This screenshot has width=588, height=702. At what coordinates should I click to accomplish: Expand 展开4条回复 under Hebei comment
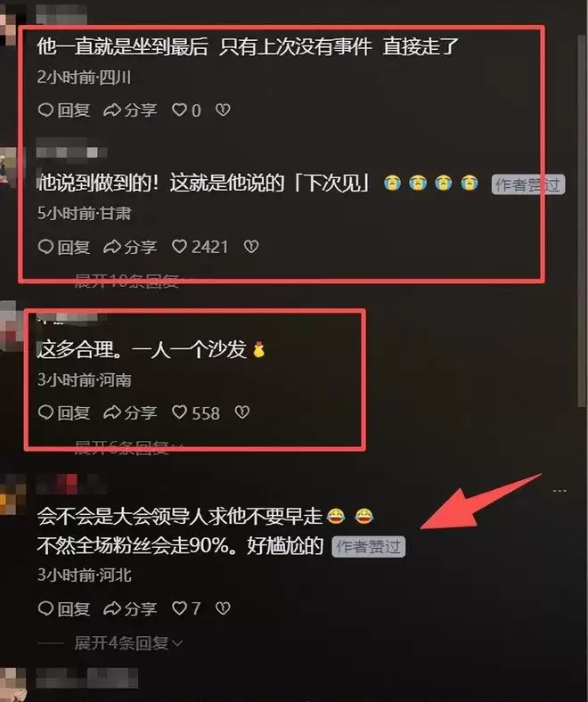tap(128, 643)
